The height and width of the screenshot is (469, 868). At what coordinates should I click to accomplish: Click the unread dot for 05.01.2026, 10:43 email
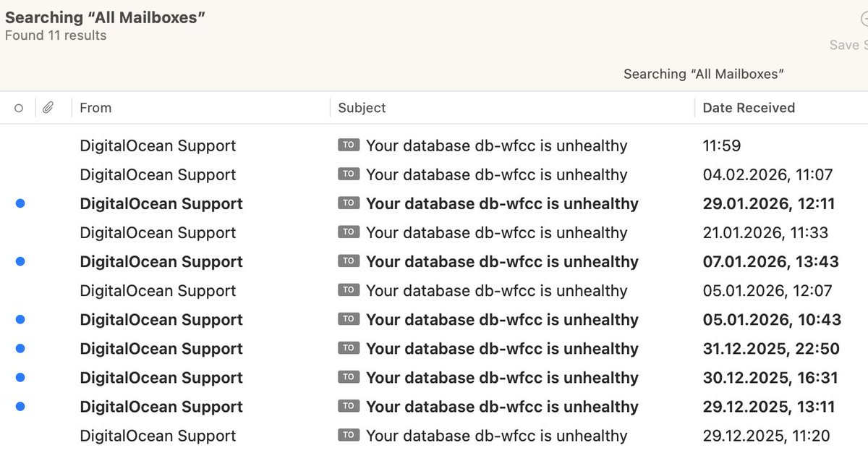(20, 320)
